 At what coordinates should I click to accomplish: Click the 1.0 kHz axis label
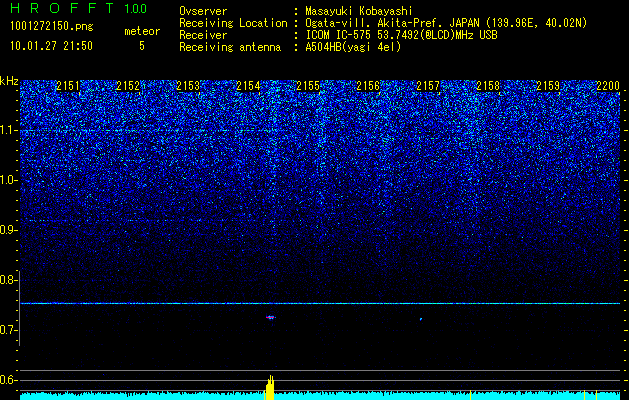[x=9, y=180]
